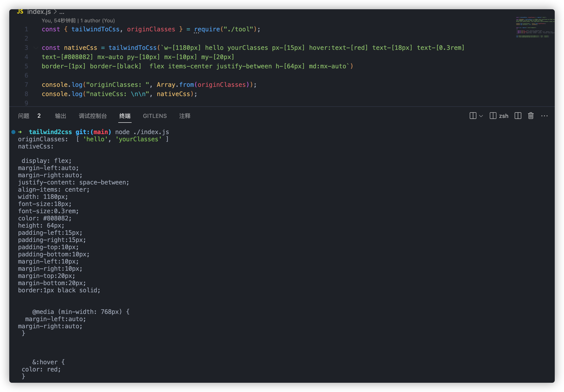Open the 注释 comments tab
This screenshot has width=564, height=392.
tap(185, 116)
